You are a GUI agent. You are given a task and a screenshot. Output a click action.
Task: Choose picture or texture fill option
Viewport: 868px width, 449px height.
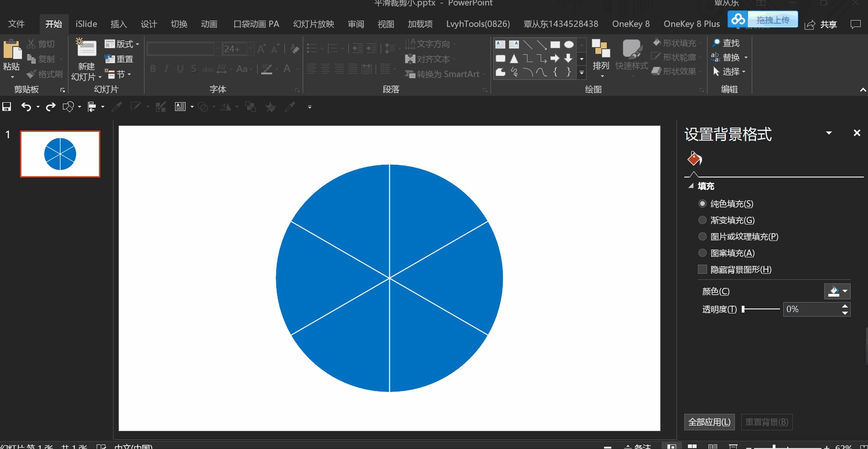(x=703, y=237)
